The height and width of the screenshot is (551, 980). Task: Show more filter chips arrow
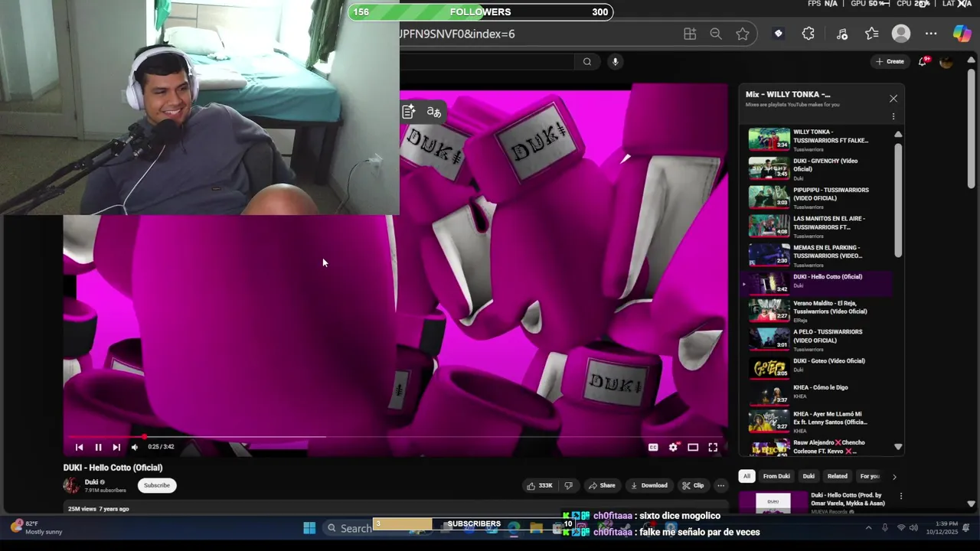[894, 477]
